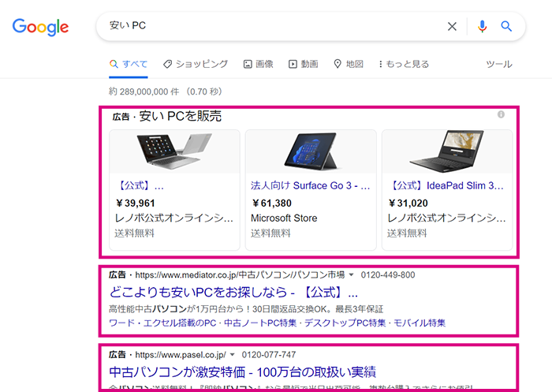This screenshot has height=392, width=552.
Task: Start voice search with microphone icon
Action: (x=482, y=26)
